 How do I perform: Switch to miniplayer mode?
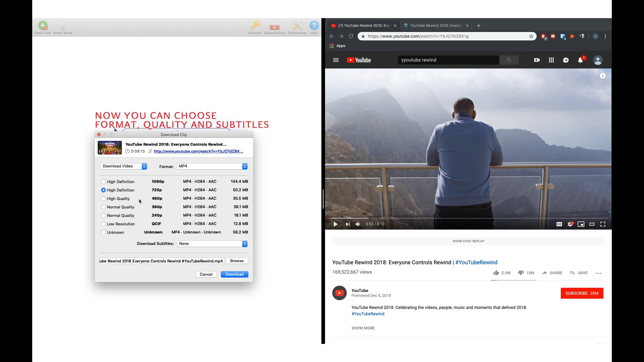[x=581, y=224]
